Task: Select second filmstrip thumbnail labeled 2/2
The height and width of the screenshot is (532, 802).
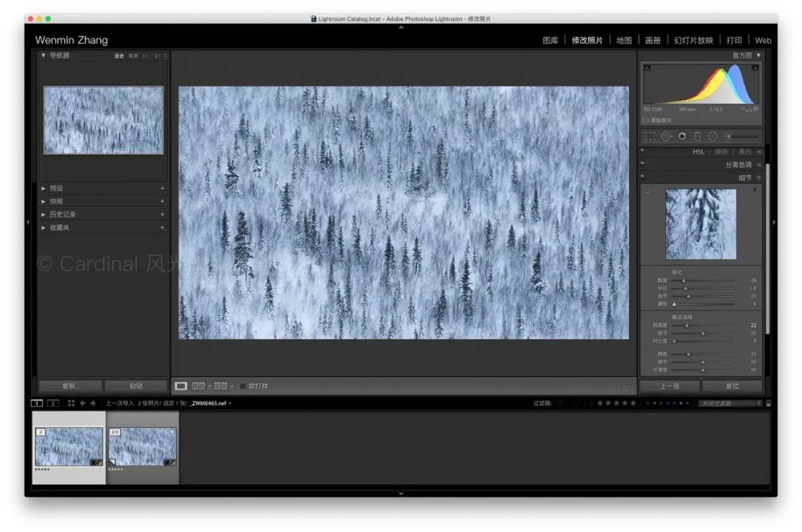Action: pos(143,447)
